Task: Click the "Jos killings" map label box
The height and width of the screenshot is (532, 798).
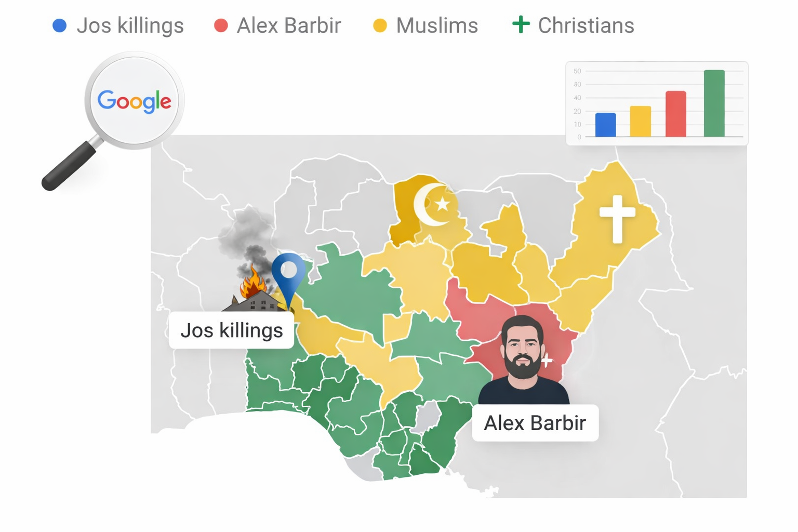Action: 231,330
